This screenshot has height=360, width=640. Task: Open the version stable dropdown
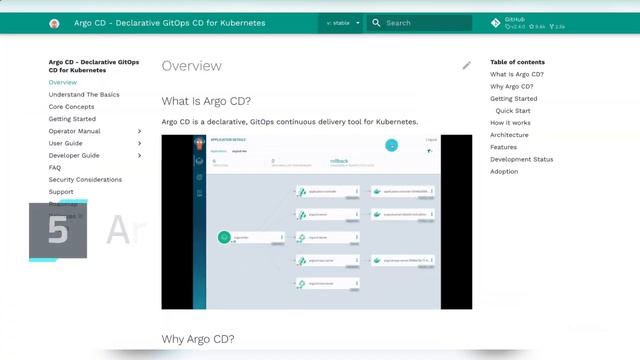(x=343, y=23)
